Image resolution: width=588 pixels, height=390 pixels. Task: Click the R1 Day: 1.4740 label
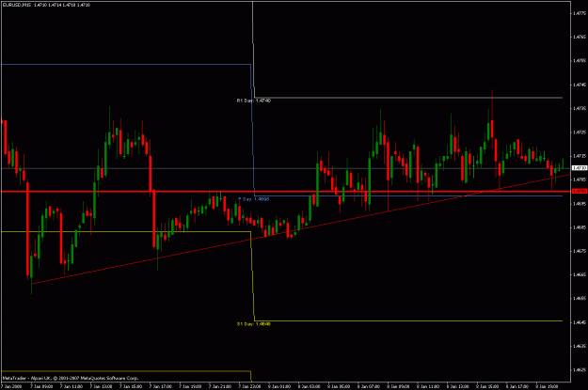click(x=254, y=101)
